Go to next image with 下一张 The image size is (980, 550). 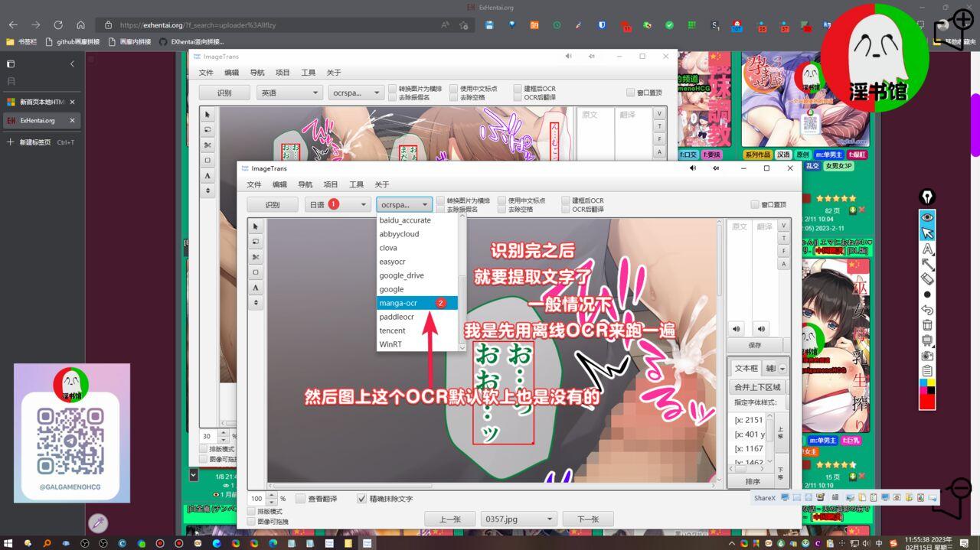pyautogui.click(x=587, y=519)
